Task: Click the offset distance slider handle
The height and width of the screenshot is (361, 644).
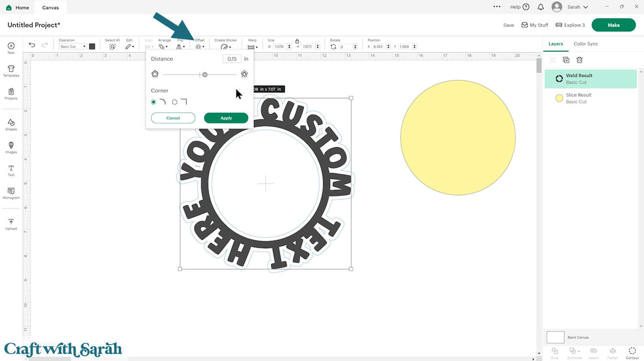Action: [x=205, y=75]
